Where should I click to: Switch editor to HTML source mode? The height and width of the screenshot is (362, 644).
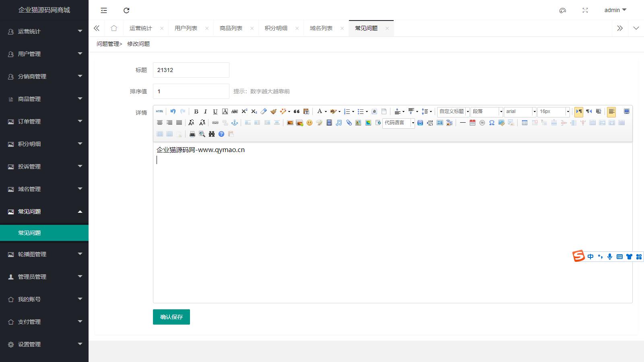(x=160, y=111)
